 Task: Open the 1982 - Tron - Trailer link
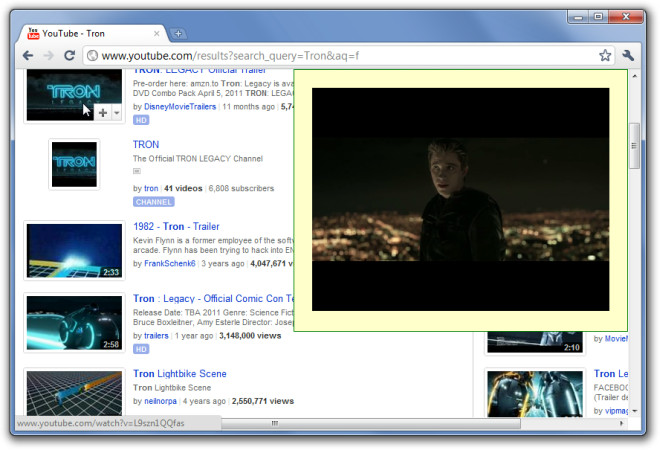coord(176,226)
